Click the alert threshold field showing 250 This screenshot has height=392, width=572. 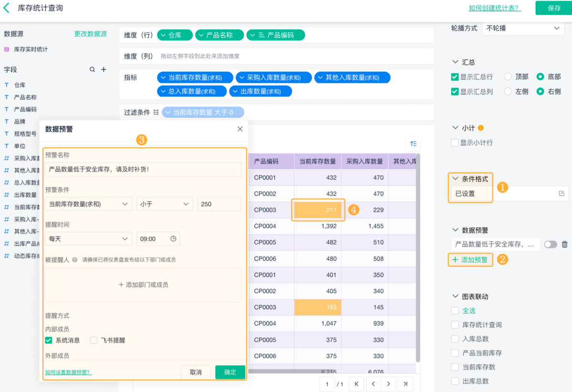[219, 204]
